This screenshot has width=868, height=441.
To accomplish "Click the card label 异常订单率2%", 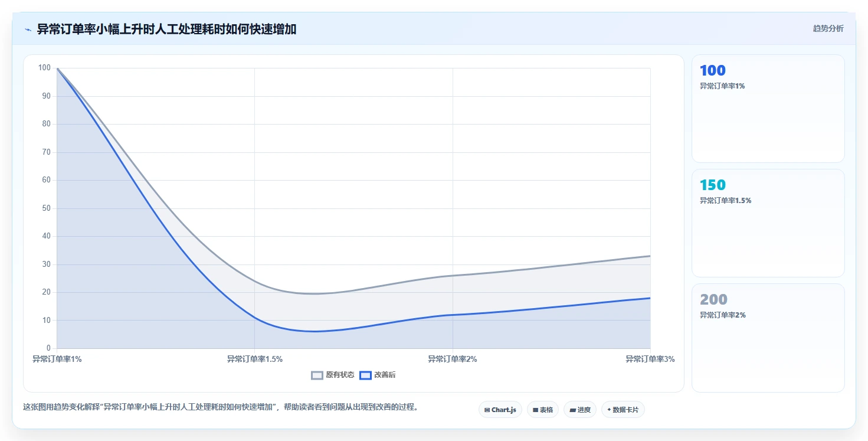I will click(723, 315).
